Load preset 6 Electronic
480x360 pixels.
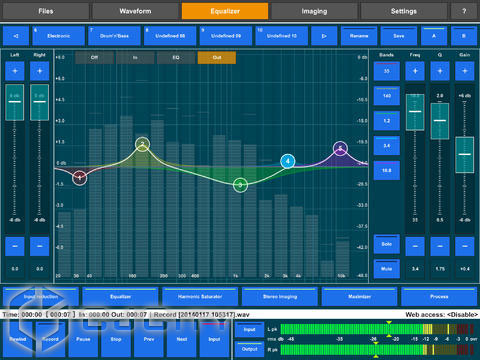tap(59, 36)
